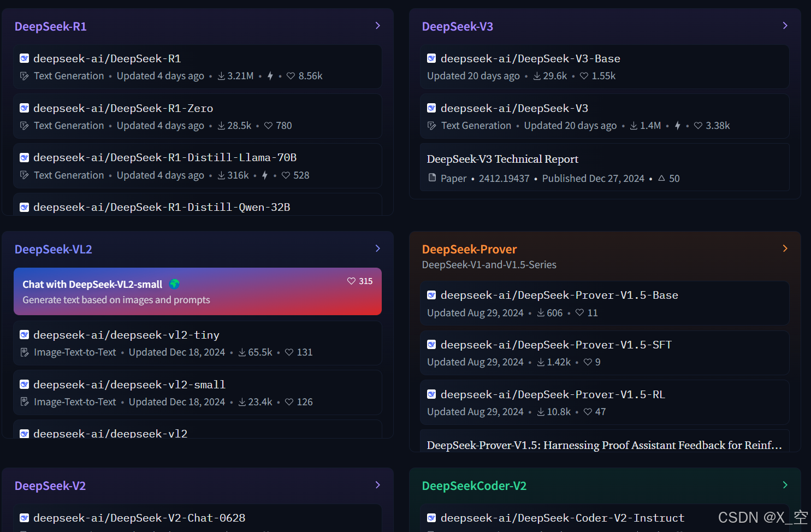Open deepseek-ai/DeepSeek-Prover-V1.5-RL model
This screenshot has width=811, height=532.
click(x=605, y=403)
